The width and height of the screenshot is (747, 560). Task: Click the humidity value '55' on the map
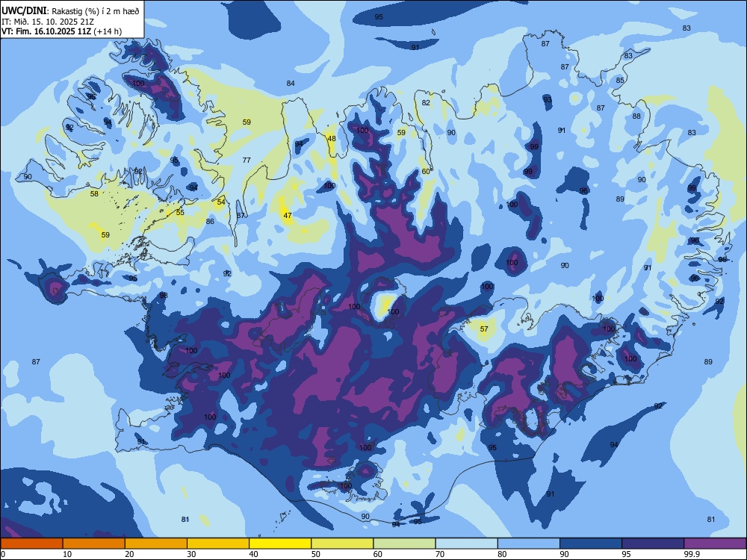coord(179,212)
